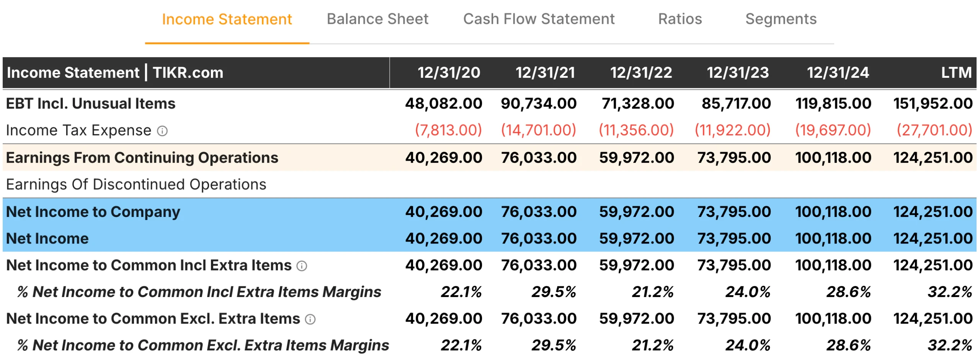This screenshot has height=363, width=980.
Task: Open the Cash Flow Statement tab
Action: click(x=539, y=19)
